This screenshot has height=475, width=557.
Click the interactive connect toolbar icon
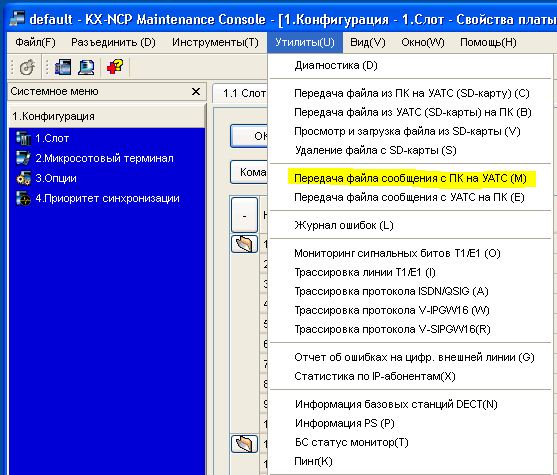(x=27, y=67)
